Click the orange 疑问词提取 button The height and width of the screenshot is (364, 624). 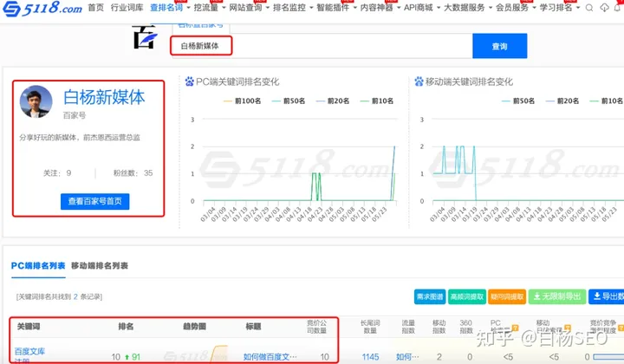(507, 296)
